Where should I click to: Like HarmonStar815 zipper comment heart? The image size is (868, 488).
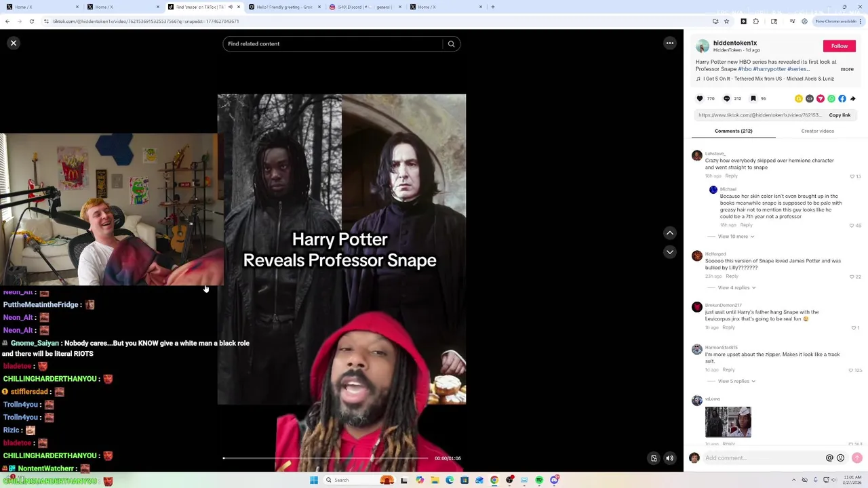pos(852,370)
